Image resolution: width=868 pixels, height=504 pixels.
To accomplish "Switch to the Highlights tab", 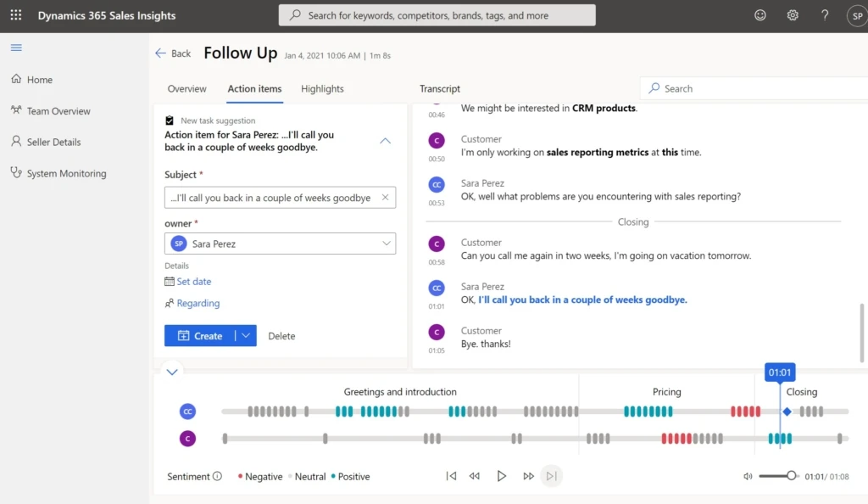I will pos(322,88).
